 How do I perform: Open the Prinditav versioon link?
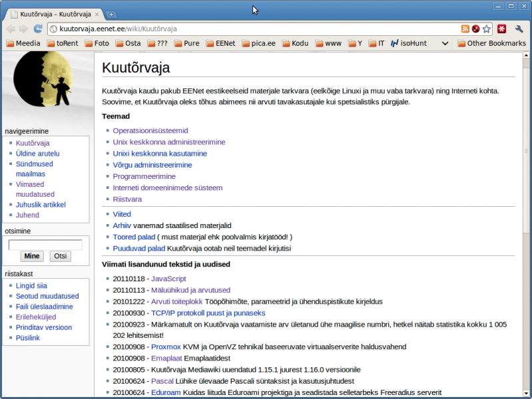[44, 327]
